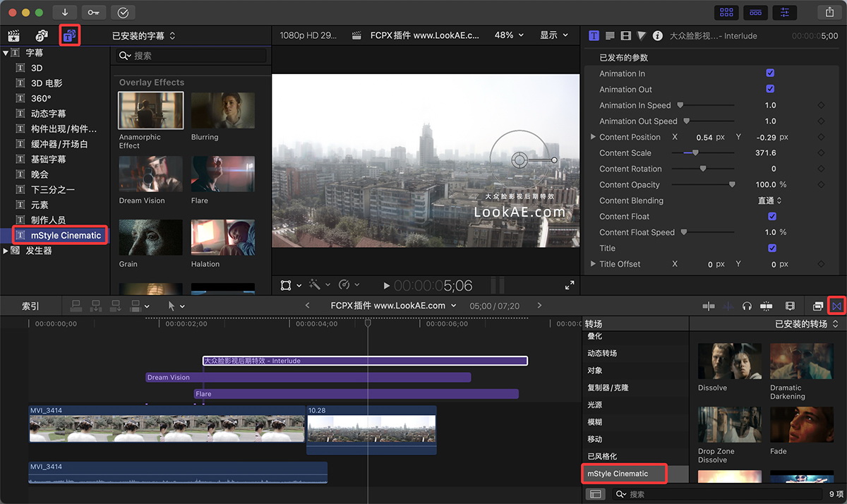Screen dimensions: 847x504
Task: Open the Photos and Audio sidebar
Action: click(x=42, y=35)
